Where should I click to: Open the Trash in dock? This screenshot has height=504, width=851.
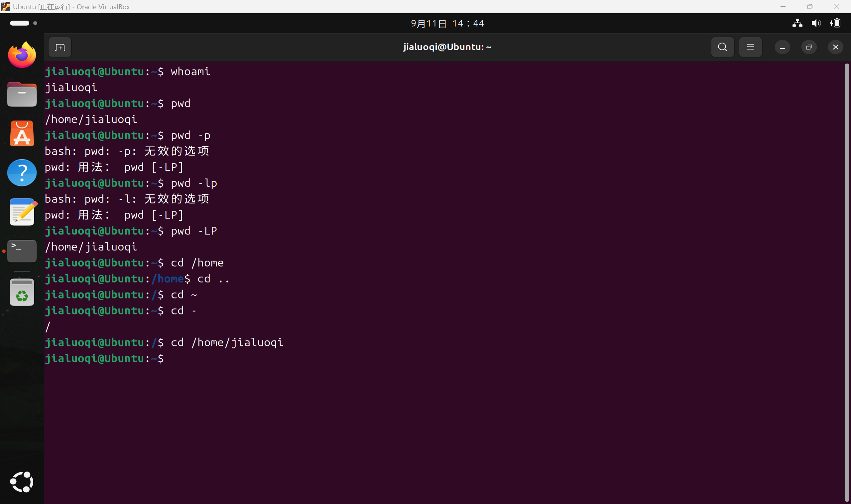22,293
